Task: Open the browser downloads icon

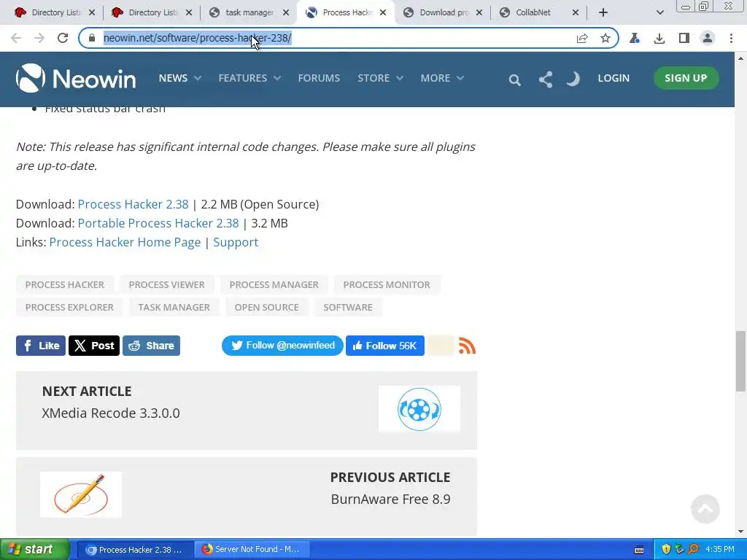Action: tap(659, 38)
